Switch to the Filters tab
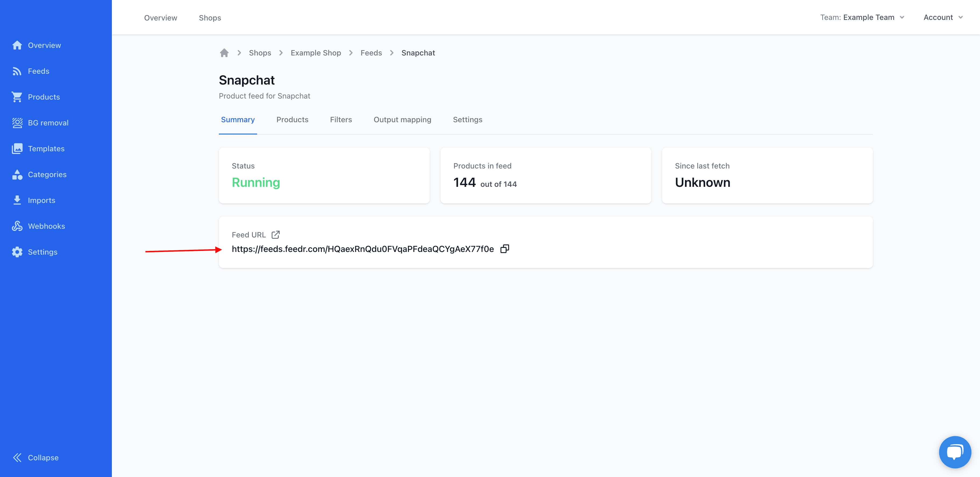 341,119
